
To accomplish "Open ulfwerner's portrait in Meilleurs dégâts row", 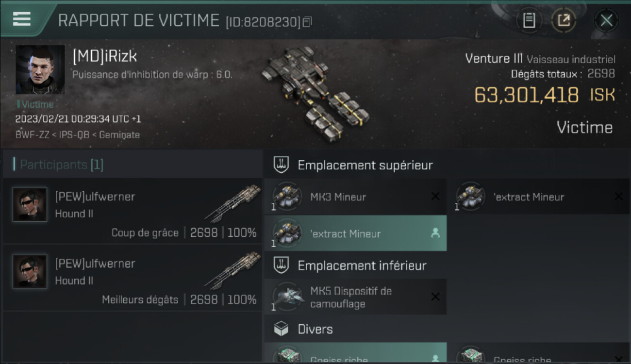I will tap(30, 271).
